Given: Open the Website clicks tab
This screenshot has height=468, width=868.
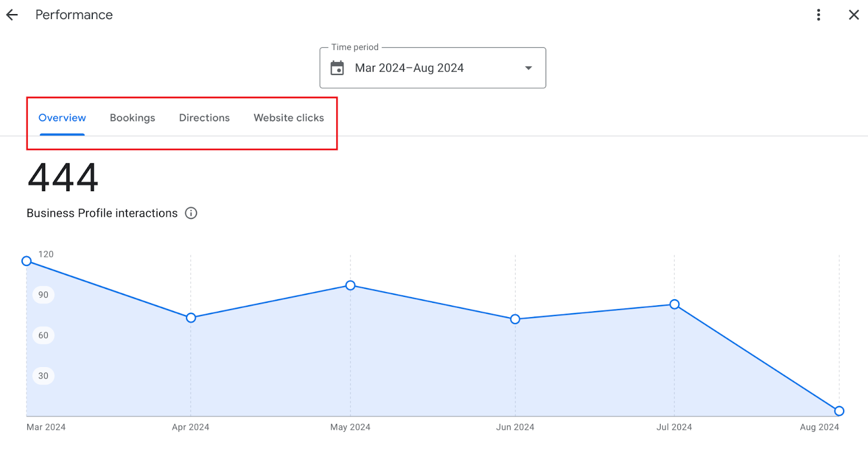Looking at the screenshot, I should point(289,118).
